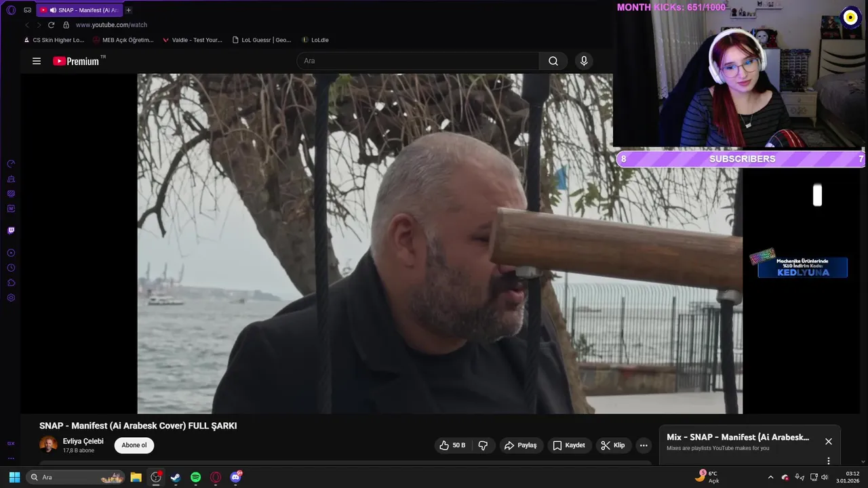This screenshot has height=488, width=868.
Task: View site security lock icon
Action: 66,25
